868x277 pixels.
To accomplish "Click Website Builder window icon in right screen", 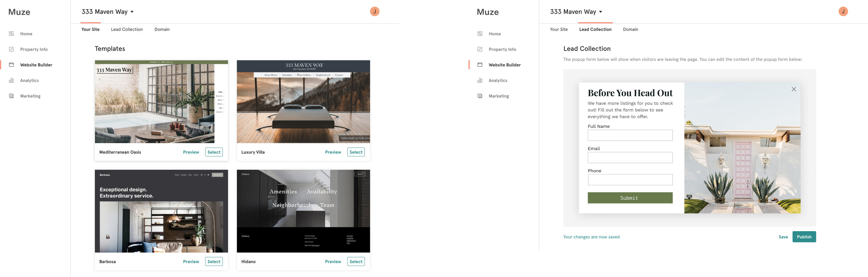I will 480,65.
